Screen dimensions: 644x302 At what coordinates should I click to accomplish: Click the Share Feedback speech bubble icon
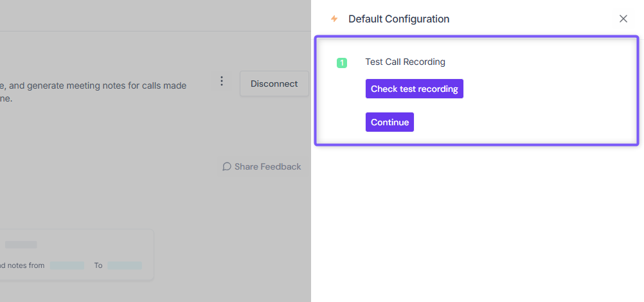[x=227, y=166]
